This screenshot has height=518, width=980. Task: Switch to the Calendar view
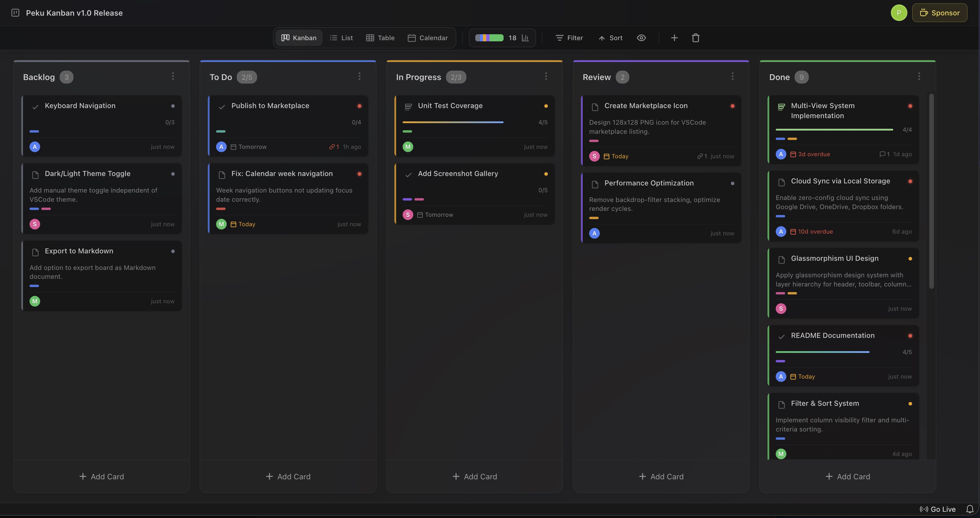tap(428, 38)
